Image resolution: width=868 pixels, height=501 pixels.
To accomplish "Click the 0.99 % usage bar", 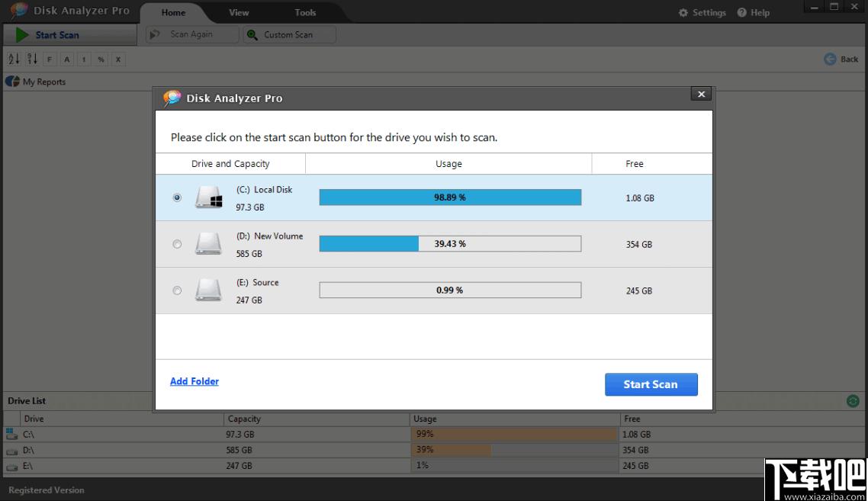I will tap(450, 290).
